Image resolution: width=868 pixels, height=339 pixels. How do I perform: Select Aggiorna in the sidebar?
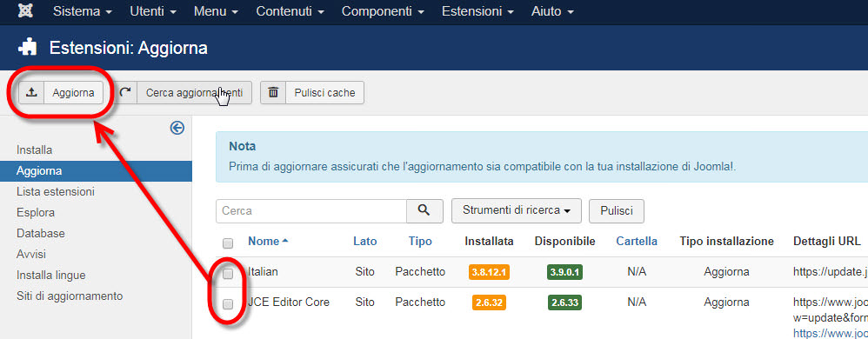96,171
